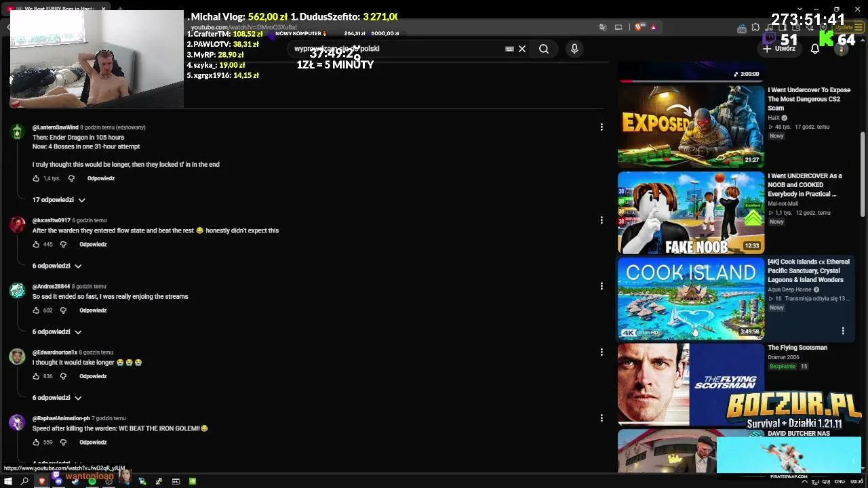
Task: Open Discord from the taskbar
Action: click(x=58, y=481)
